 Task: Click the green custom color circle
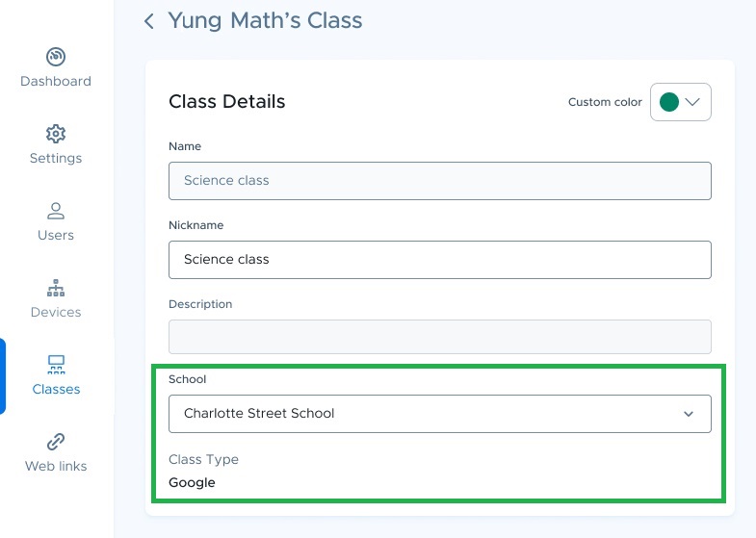(669, 102)
